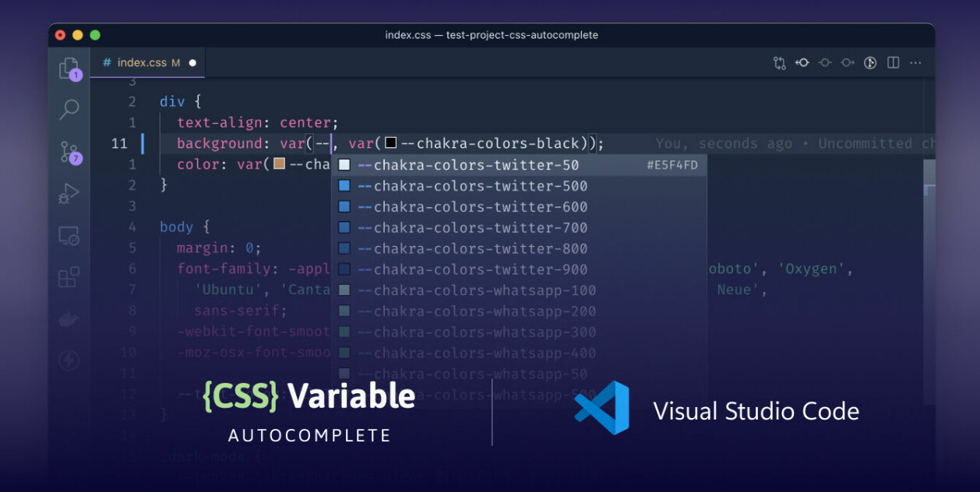The height and width of the screenshot is (492, 980).
Task: Click the twitter-900 suggestion color swatch
Action: (344, 270)
